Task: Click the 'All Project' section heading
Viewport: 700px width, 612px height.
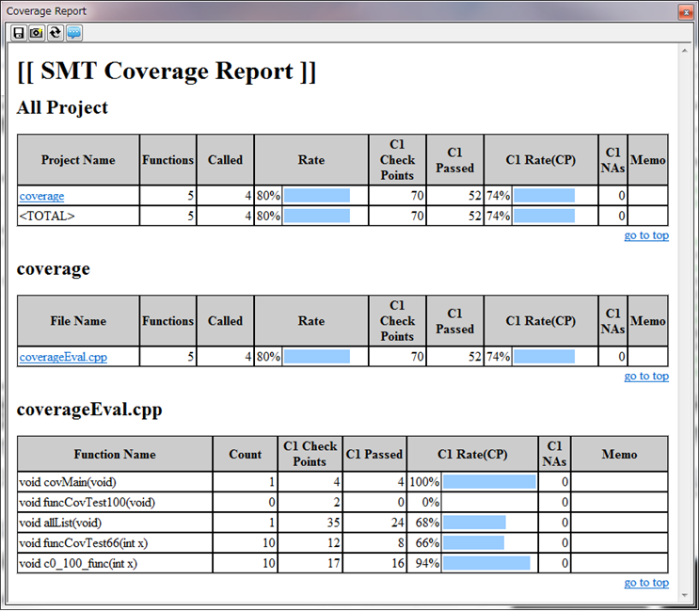Action: click(62, 107)
